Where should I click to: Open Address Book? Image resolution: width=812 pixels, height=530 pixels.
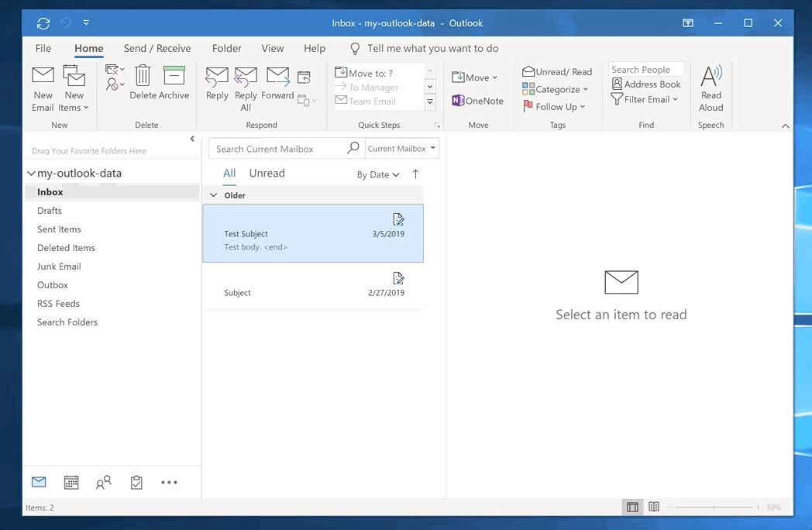[x=645, y=84]
